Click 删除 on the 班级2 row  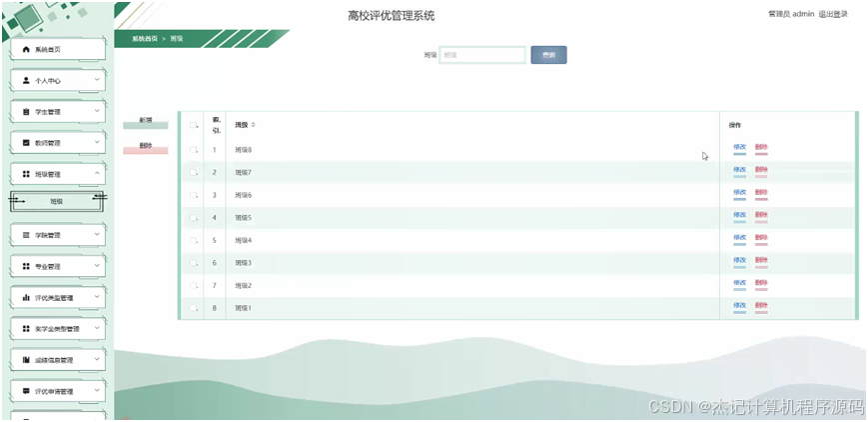click(761, 283)
